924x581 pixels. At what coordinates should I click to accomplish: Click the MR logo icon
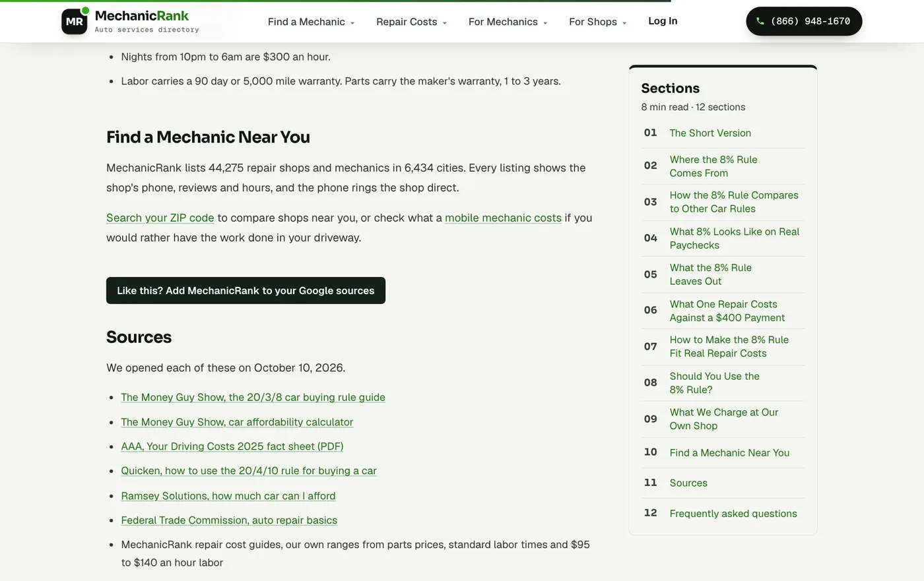tap(75, 21)
